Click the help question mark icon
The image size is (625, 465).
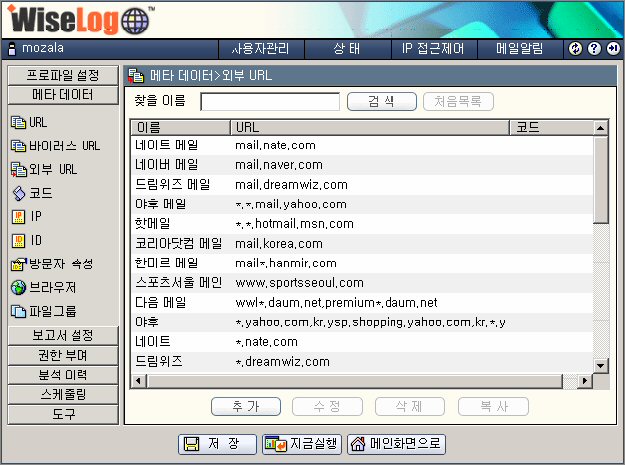(594, 48)
